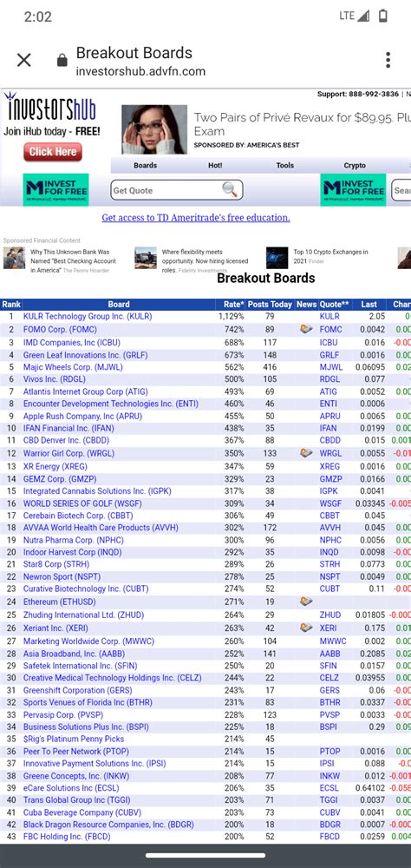The width and height of the screenshot is (411, 868).
Task: Sort by the Rate* column header
Action: tap(233, 304)
